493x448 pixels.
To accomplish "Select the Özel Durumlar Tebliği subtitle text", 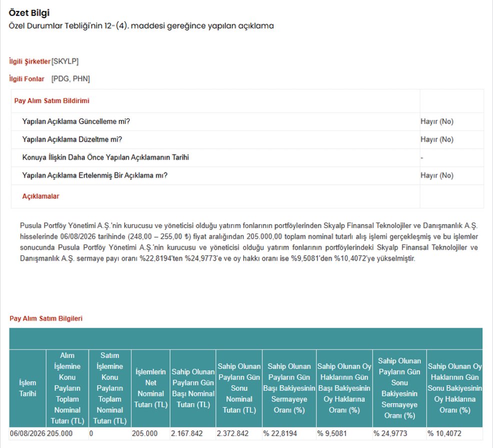I will (x=141, y=26).
